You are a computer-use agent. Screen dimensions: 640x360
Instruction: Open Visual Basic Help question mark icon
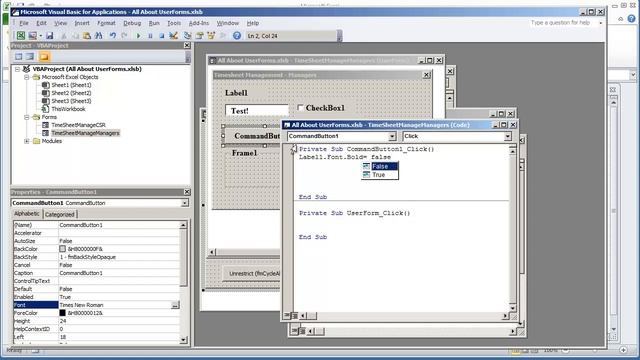[237, 36]
